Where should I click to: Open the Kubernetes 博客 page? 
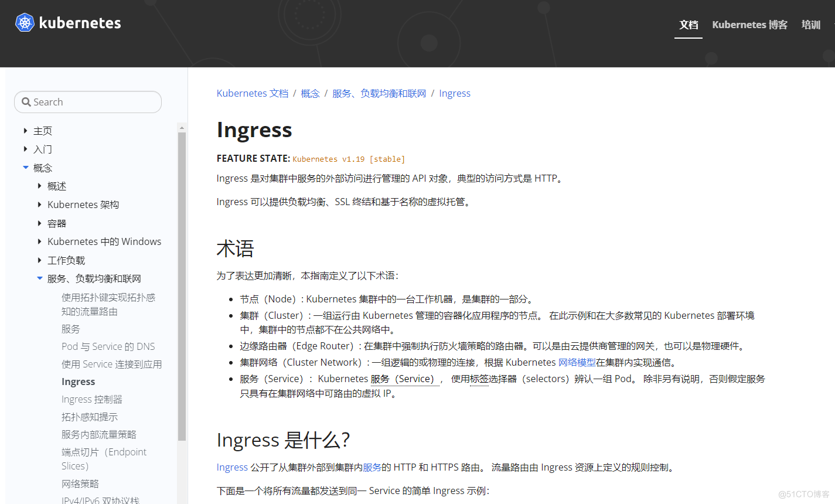tap(750, 25)
